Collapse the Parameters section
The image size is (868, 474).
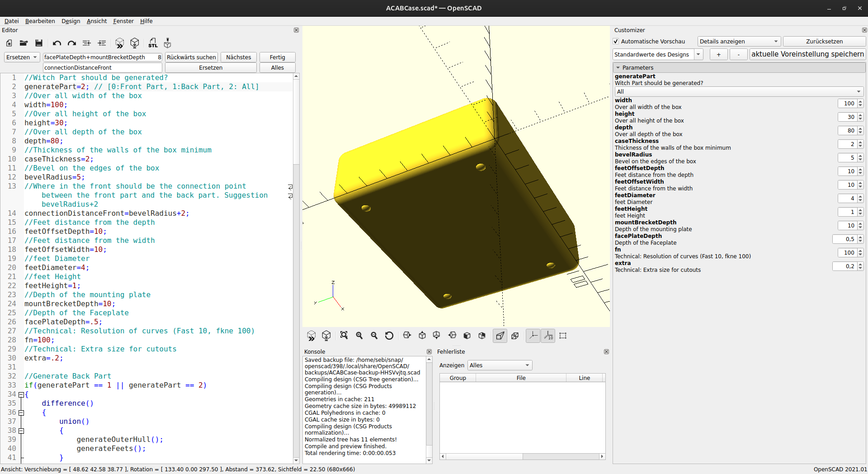click(618, 68)
